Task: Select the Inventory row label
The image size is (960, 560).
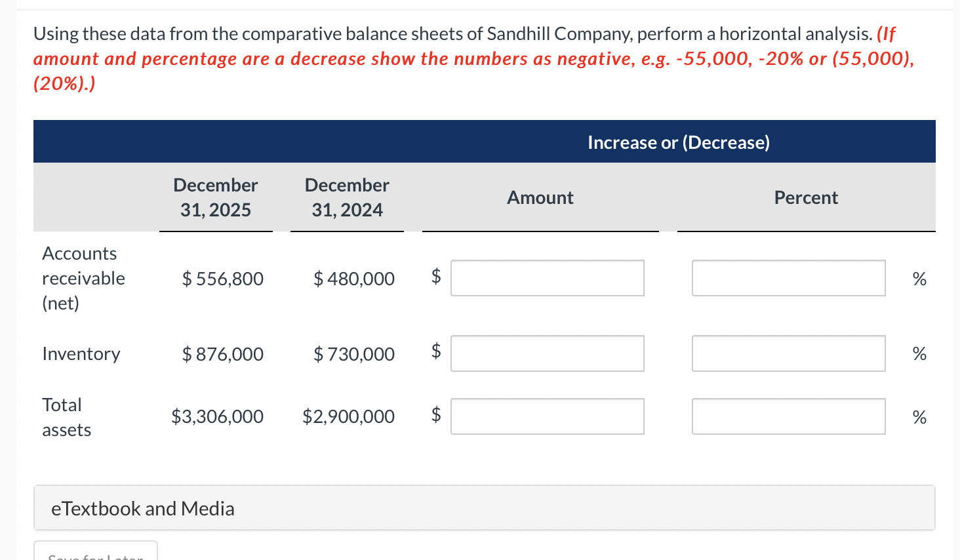Action: (81, 353)
